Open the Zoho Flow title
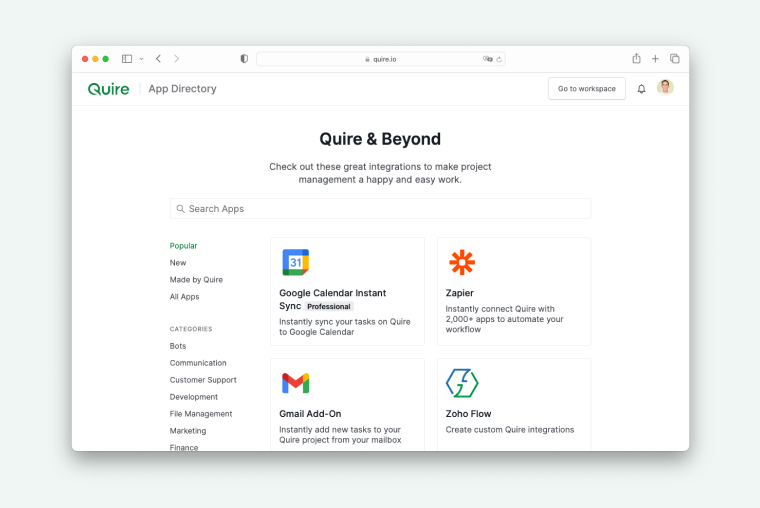 pos(468,413)
